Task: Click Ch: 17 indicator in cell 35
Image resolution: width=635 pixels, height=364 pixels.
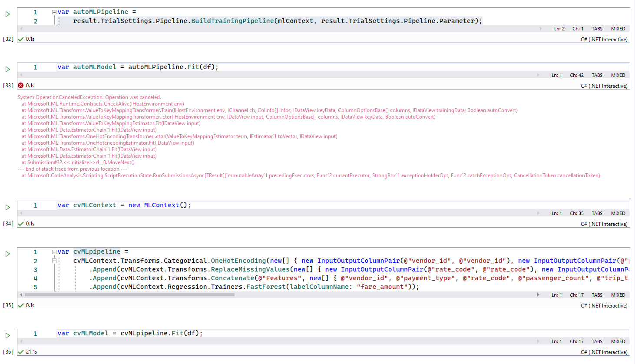Action: pyautogui.click(x=577, y=295)
